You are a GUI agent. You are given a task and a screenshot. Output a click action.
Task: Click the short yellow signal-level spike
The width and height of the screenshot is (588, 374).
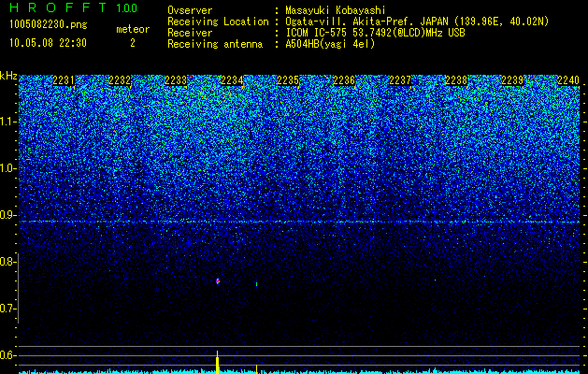coord(256,368)
